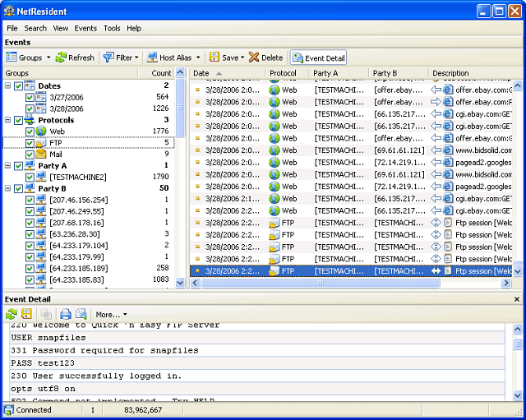Uncheck the 3/28/2006 date checkbox

30,108
